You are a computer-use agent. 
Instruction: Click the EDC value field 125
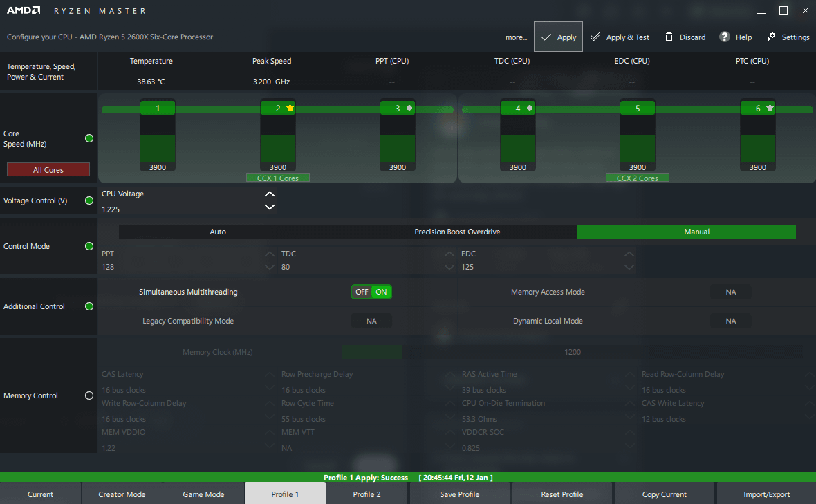pyautogui.click(x=467, y=267)
